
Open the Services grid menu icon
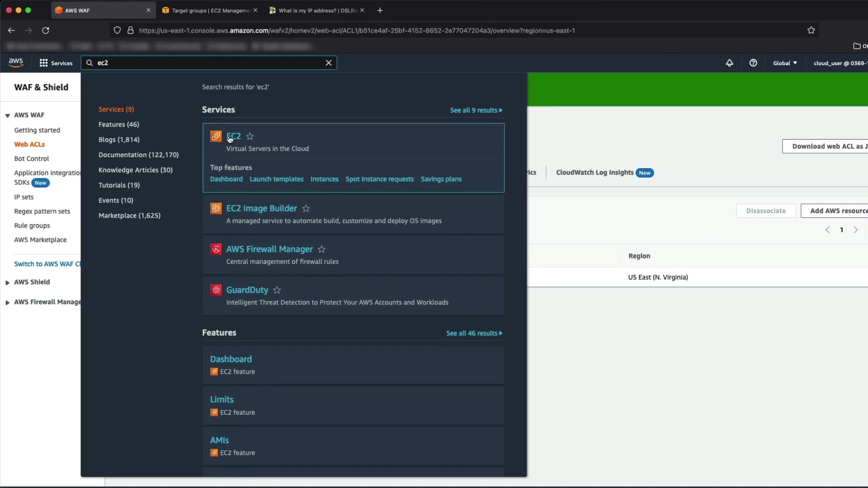point(43,63)
